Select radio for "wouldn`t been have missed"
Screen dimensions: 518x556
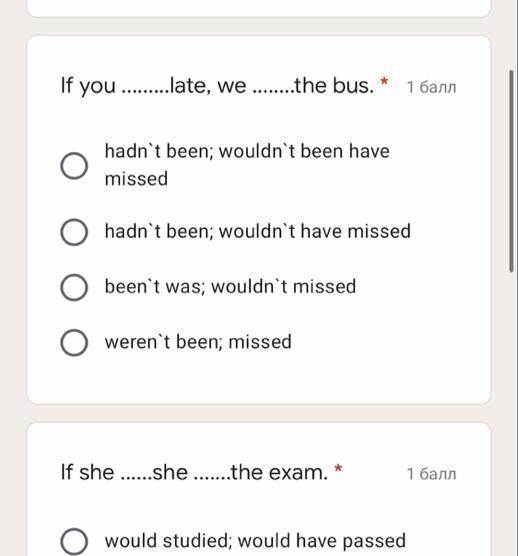point(74,166)
